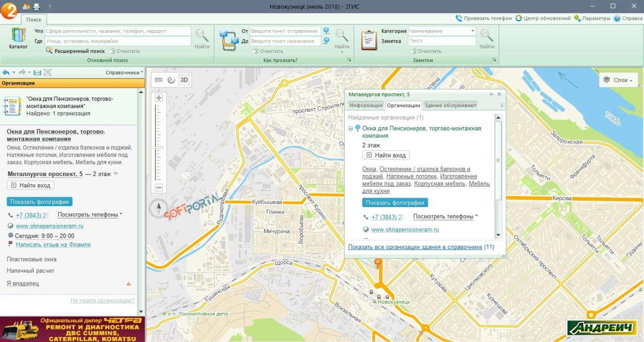644x342 pixels.
Task: Click Расширенный поиск
Action: 75,51
